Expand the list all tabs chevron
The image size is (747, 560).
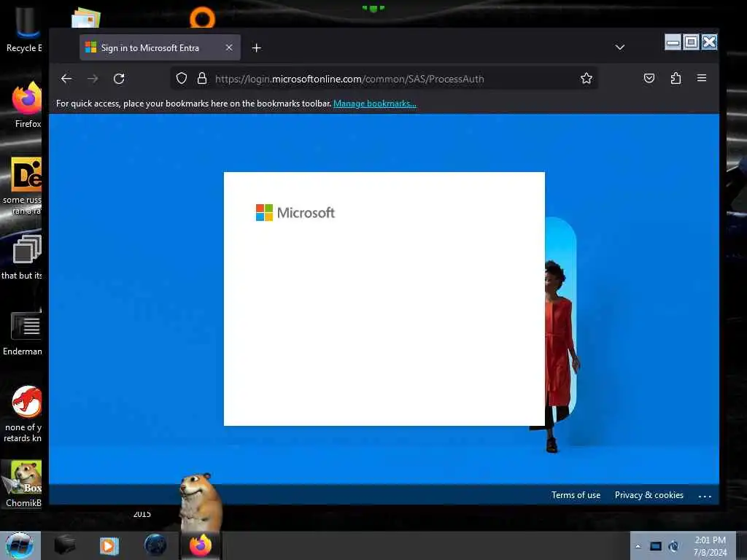coord(620,47)
